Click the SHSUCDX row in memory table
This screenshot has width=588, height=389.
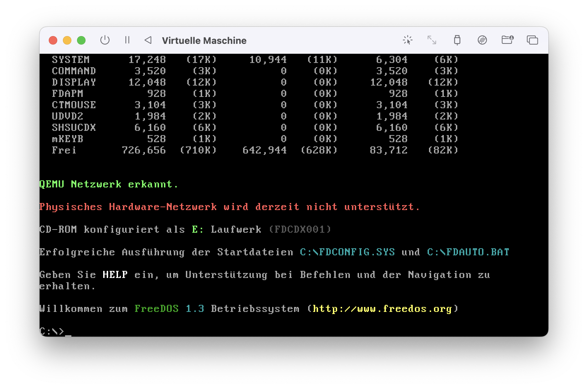pyautogui.click(x=74, y=128)
